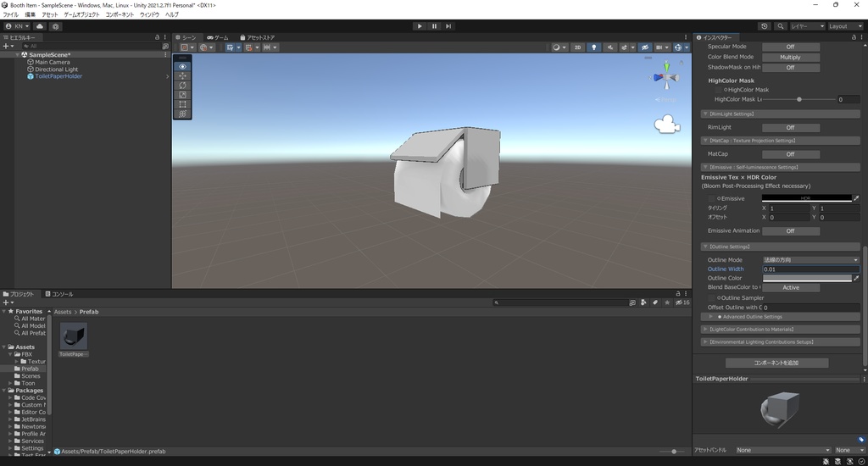Select the Move tool in scene toolbar
Viewport: 868px width, 466px height.
pos(183,75)
